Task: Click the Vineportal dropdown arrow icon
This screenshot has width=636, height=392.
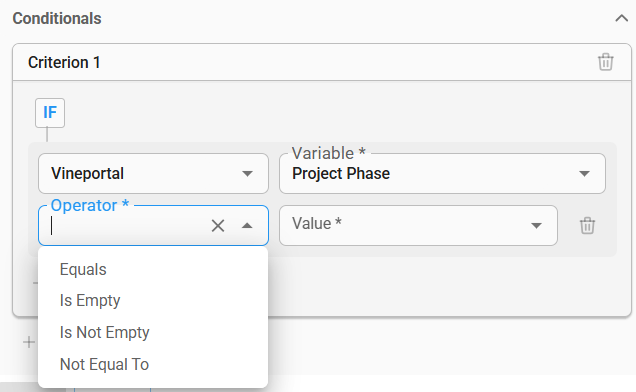Action: pyautogui.click(x=247, y=174)
